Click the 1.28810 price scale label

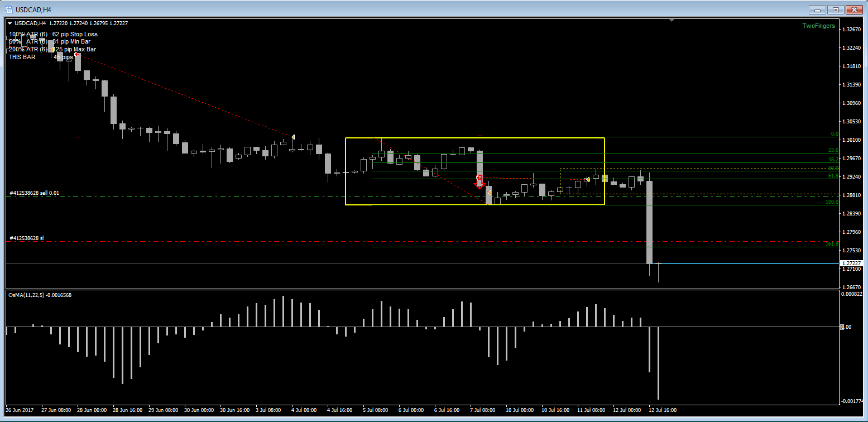point(852,195)
